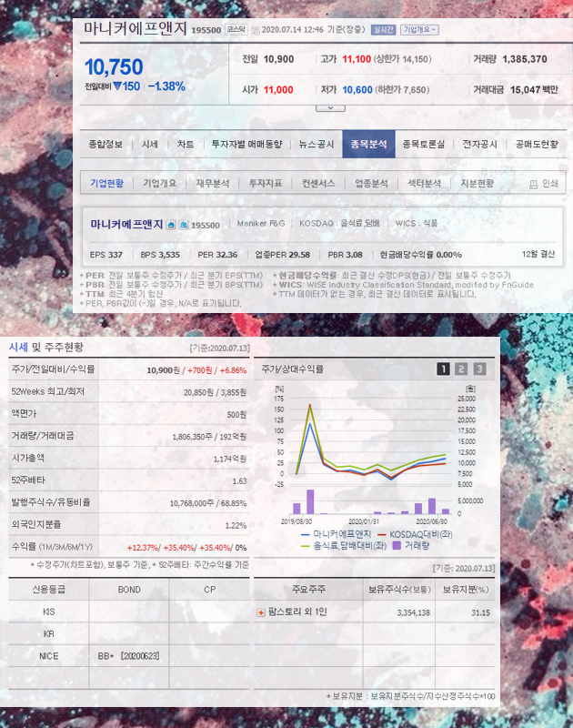
Task: Switch chart to view 3
Action: point(479,369)
